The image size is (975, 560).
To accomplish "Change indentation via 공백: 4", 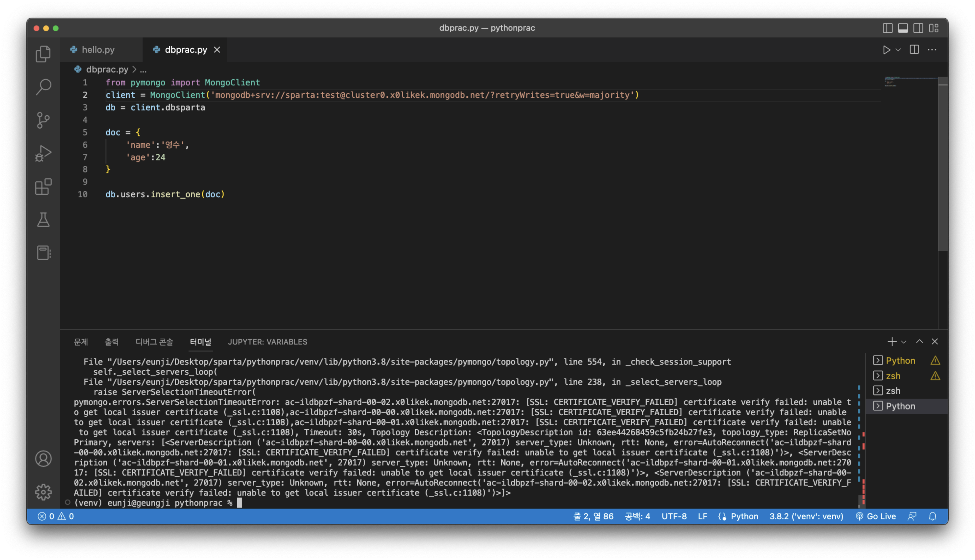I will [637, 516].
